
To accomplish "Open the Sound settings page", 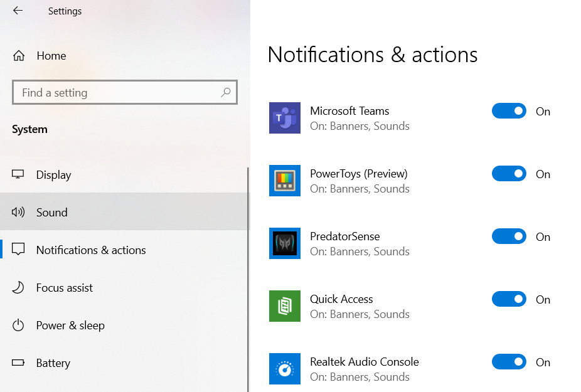I will 124,212.
